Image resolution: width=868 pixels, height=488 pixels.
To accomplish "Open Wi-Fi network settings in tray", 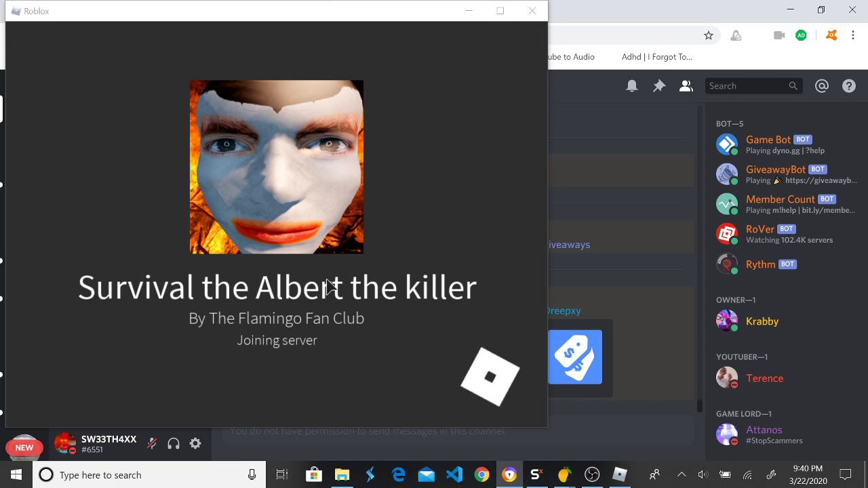I will [747, 475].
